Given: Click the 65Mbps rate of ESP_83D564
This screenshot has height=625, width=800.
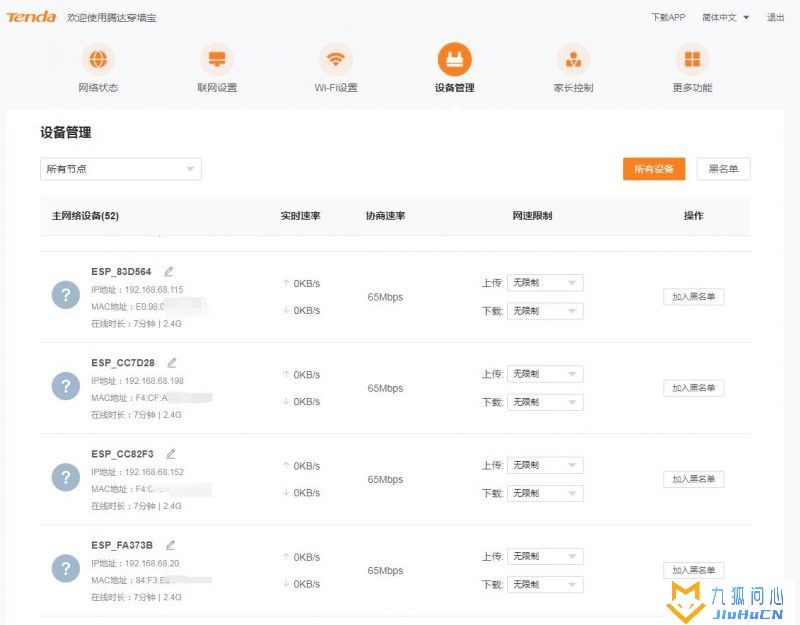Looking at the screenshot, I should [385, 297].
